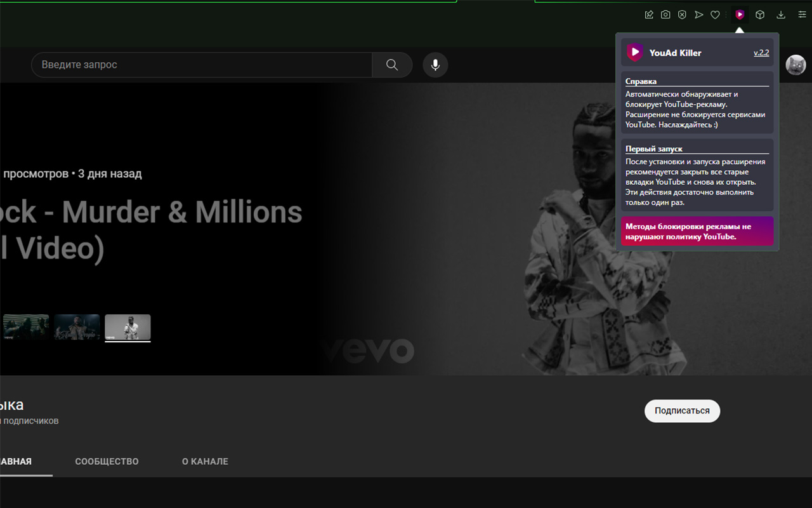812x508 pixels.
Task: Click the YouTube search magnifier button
Action: click(x=392, y=65)
